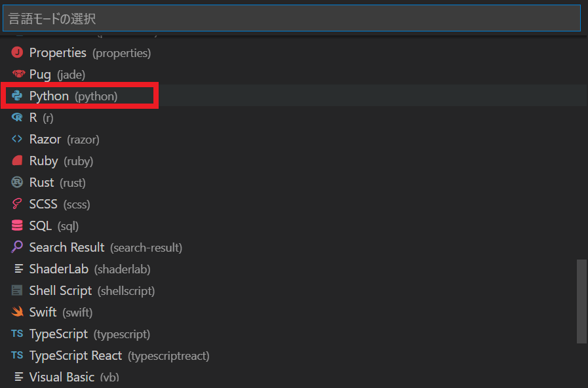Select Rust (rust) language mode
This screenshot has width=588, height=388.
[x=294, y=182]
